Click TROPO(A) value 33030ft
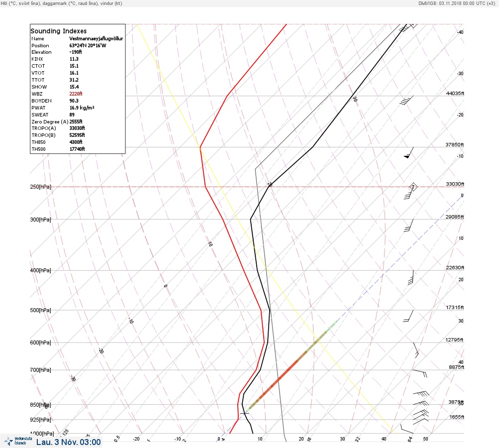This screenshot has height=448, width=499. (77, 128)
